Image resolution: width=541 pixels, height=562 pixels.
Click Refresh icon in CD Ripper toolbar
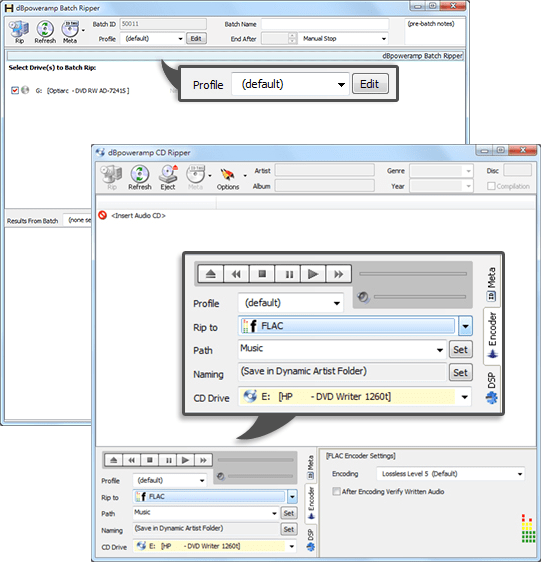(139, 177)
